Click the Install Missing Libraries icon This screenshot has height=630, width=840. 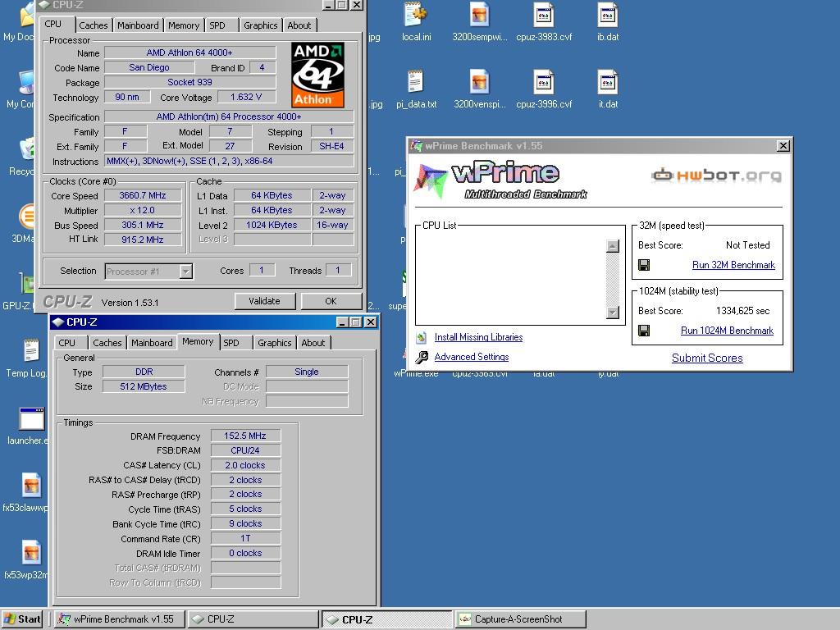[x=422, y=337]
